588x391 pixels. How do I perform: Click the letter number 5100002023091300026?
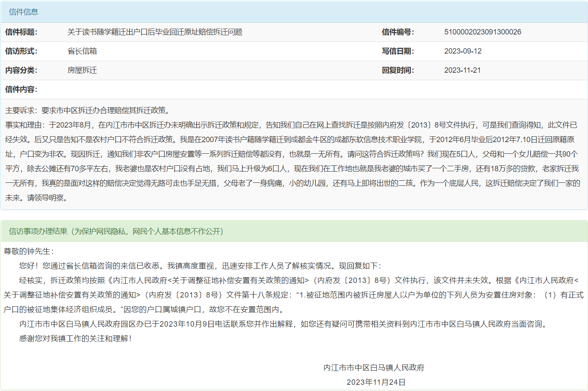[482, 32]
